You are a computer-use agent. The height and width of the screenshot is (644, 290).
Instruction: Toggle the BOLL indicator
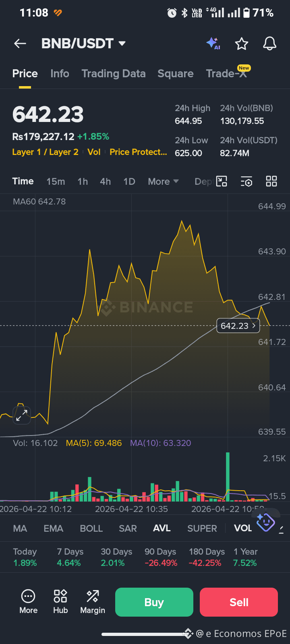click(x=91, y=528)
